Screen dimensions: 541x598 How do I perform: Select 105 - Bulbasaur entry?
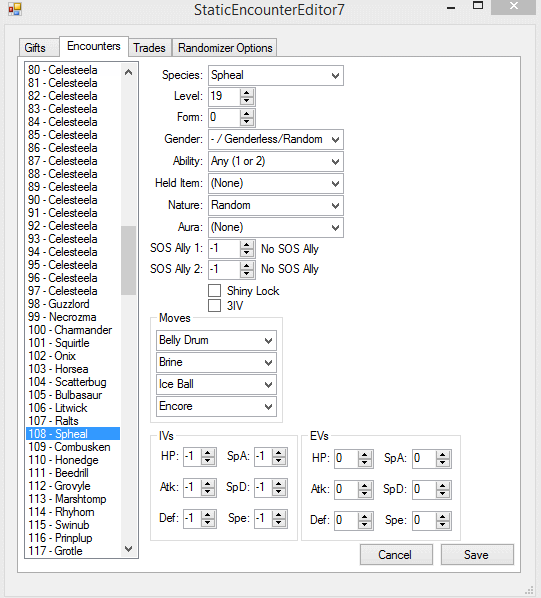tap(73, 395)
